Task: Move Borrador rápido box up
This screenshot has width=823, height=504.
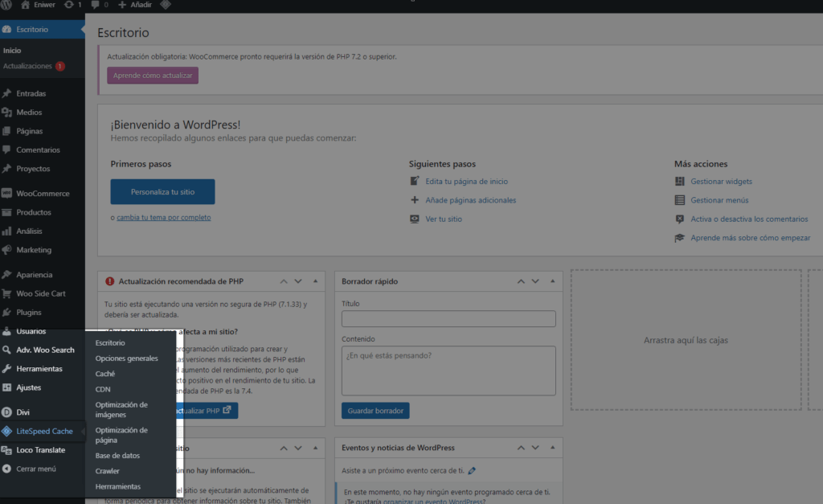Action: [x=521, y=281]
